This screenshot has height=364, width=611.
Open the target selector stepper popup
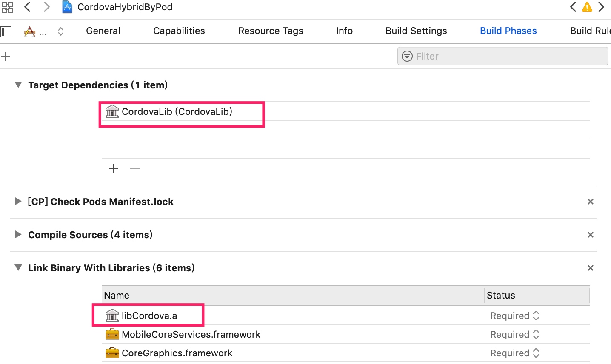point(61,31)
